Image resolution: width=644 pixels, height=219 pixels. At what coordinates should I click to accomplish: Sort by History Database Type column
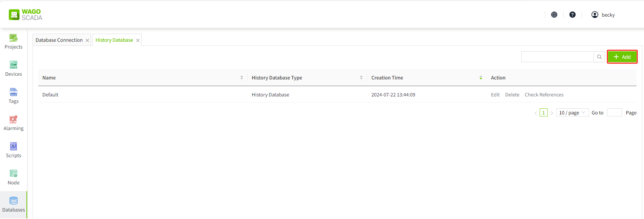[361, 78]
